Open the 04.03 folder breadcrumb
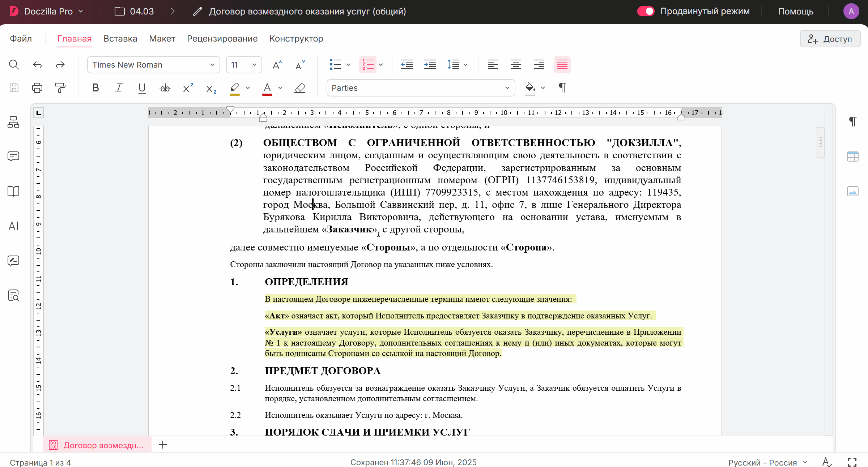 134,11
